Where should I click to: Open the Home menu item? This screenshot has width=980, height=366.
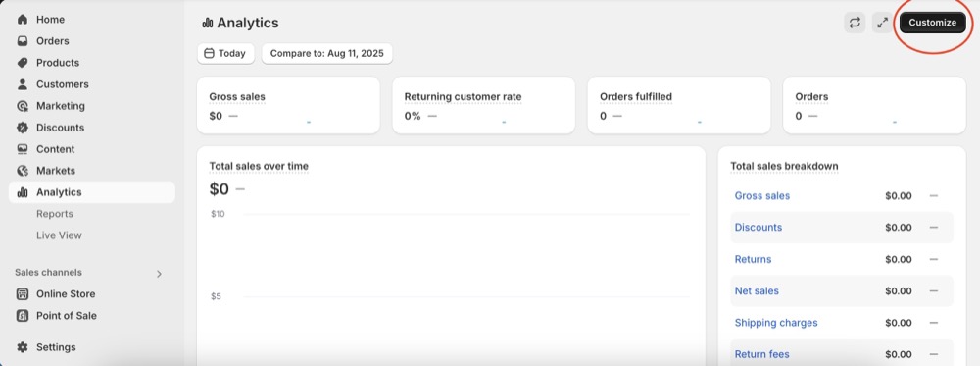coord(92,20)
